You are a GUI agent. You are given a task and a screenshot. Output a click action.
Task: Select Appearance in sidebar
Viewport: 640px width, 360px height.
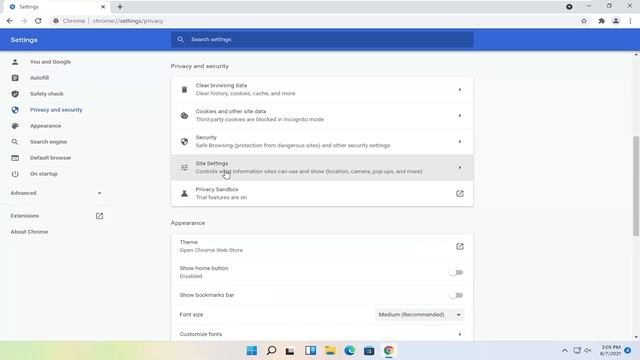coord(45,126)
